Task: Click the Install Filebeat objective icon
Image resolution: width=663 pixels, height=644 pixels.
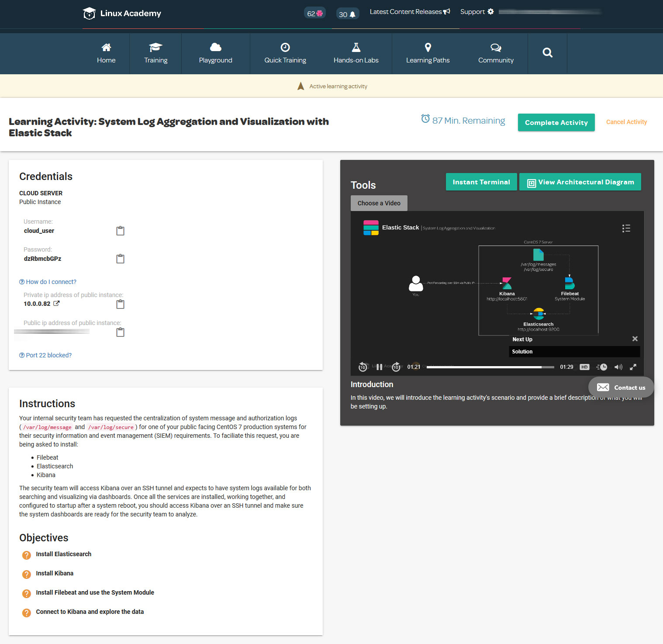Action: click(x=27, y=593)
